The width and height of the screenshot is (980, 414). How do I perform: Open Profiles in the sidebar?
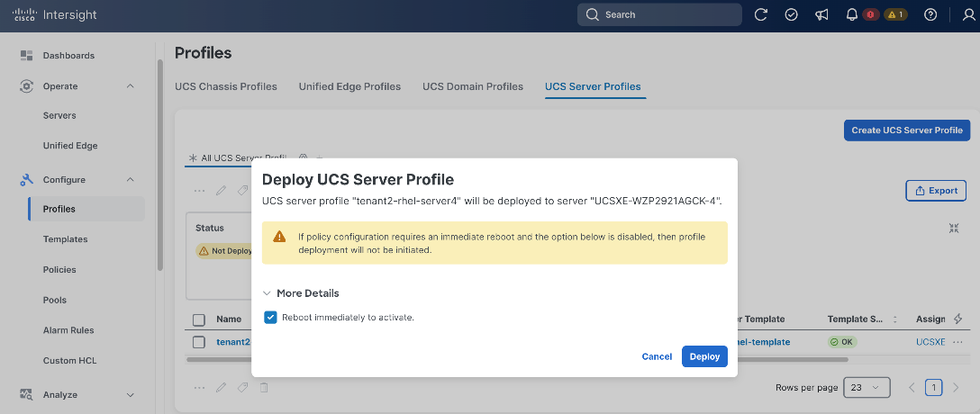(86, 209)
